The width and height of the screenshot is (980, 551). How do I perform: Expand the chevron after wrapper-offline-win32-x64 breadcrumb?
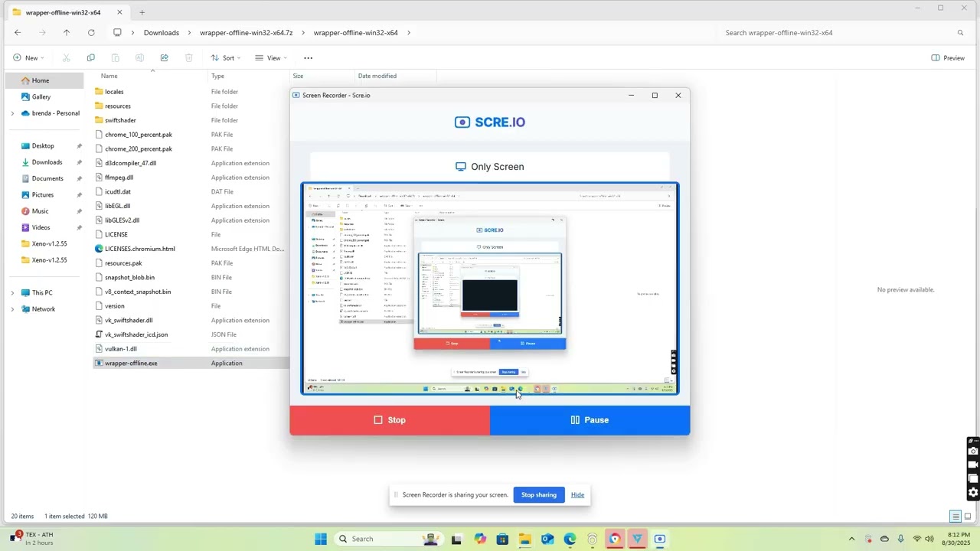409,33
